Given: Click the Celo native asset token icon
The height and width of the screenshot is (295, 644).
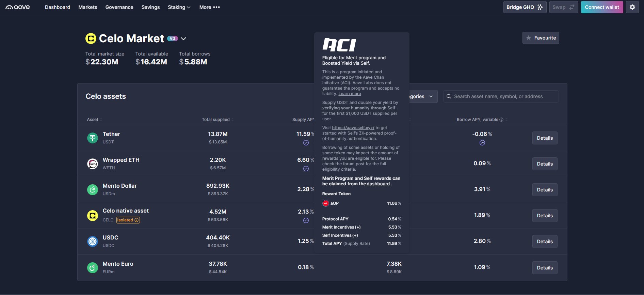Looking at the screenshot, I should (93, 216).
